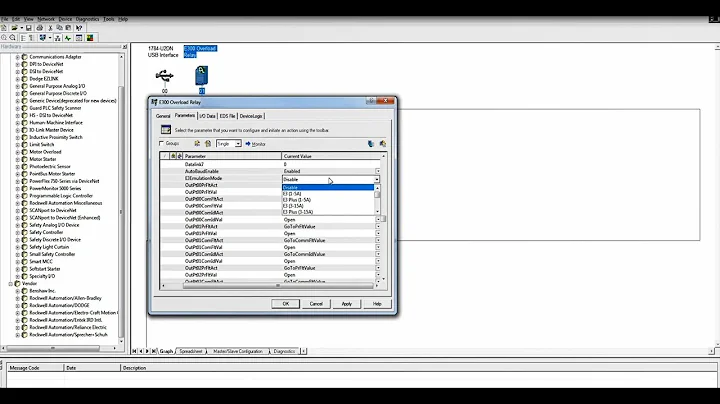Switch to Master/Slave Configuration tab
Image resolution: width=720 pixels, height=404 pixels.
pos(238,351)
